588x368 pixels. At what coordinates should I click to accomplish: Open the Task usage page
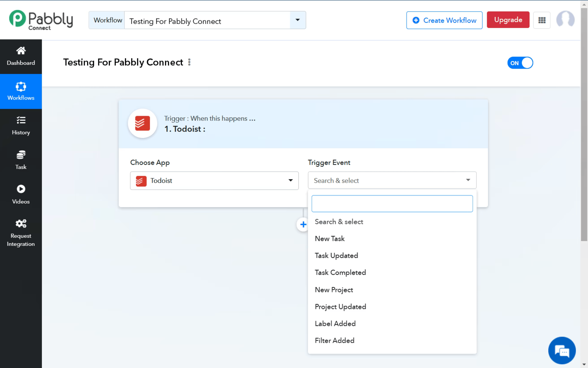tap(21, 160)
